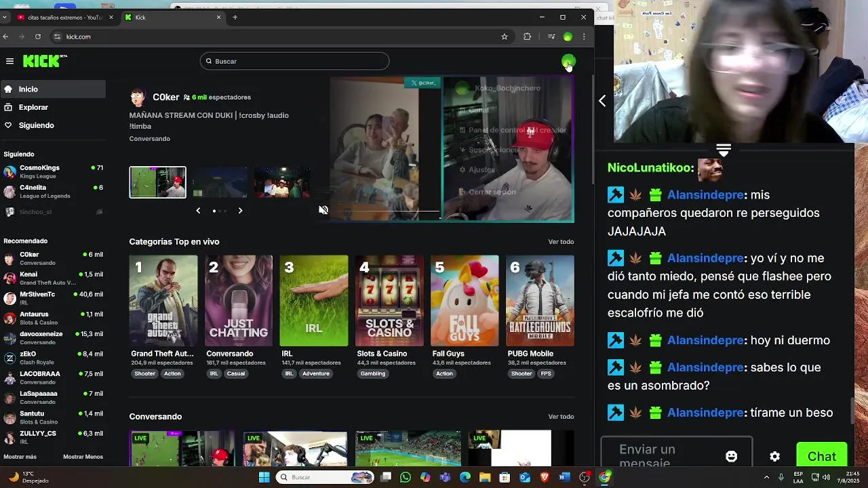Show hidden system tray icons
The height and width of the screenshot is (488, 868).
[x=767, y=477]
